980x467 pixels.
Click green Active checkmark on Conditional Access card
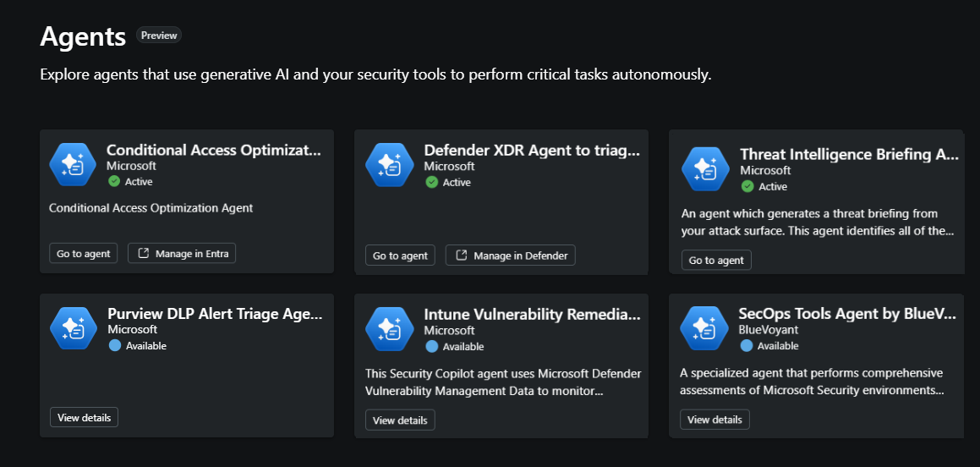[114, 181]
